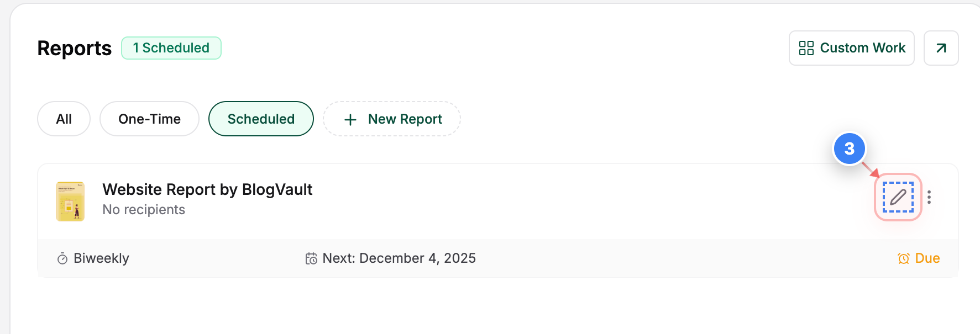980x334 pixels.
Task: Click the timer icon beside Biweekly
Action: 62,258
